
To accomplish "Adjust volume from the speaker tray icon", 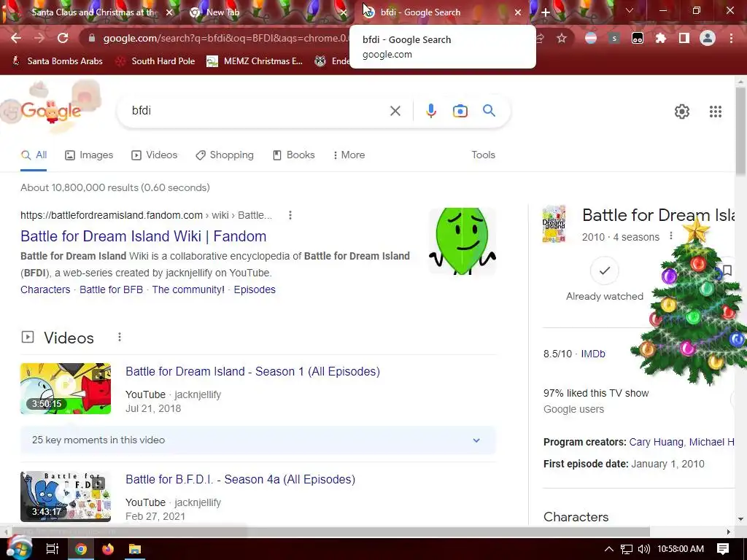I will (x=643, y=549).
